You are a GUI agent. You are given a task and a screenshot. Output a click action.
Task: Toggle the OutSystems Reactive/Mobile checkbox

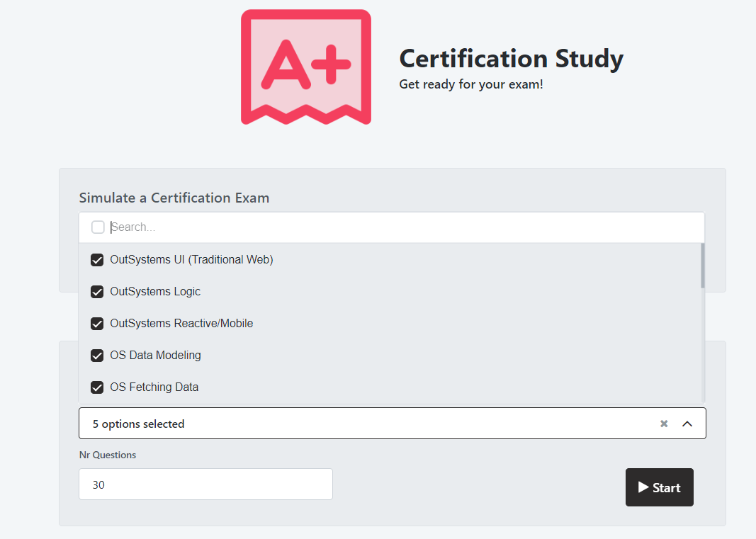tap(98, 324)
